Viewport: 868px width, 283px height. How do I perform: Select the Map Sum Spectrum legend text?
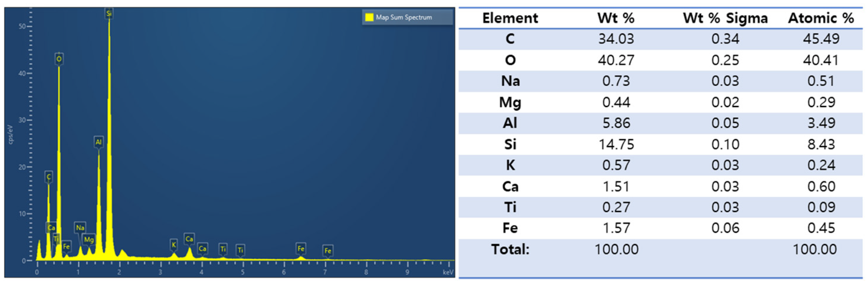tap(404, 17)
